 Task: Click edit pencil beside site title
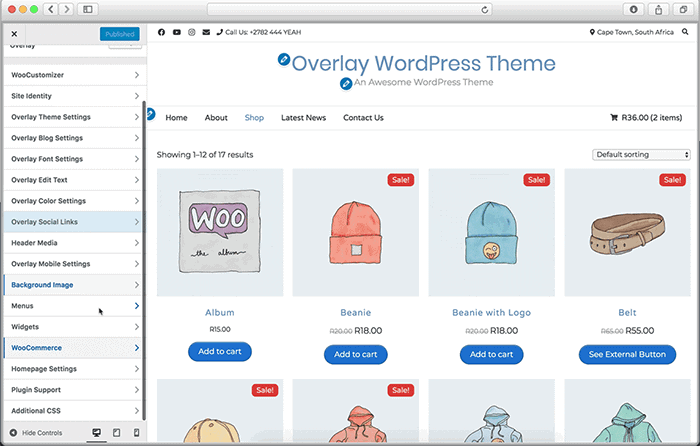point(284,61)
